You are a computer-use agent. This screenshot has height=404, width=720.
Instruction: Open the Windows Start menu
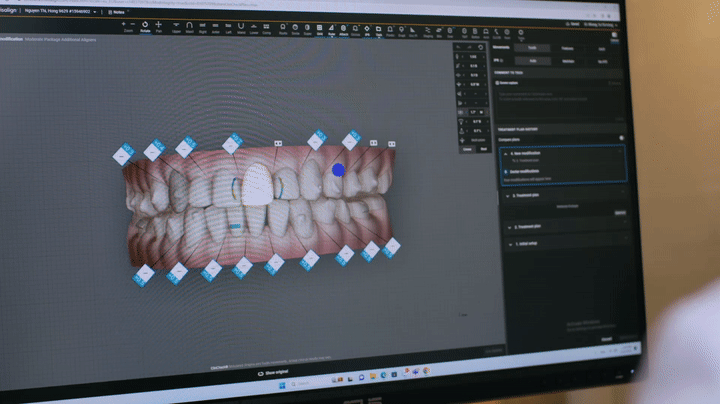click(x=284, y=383)
